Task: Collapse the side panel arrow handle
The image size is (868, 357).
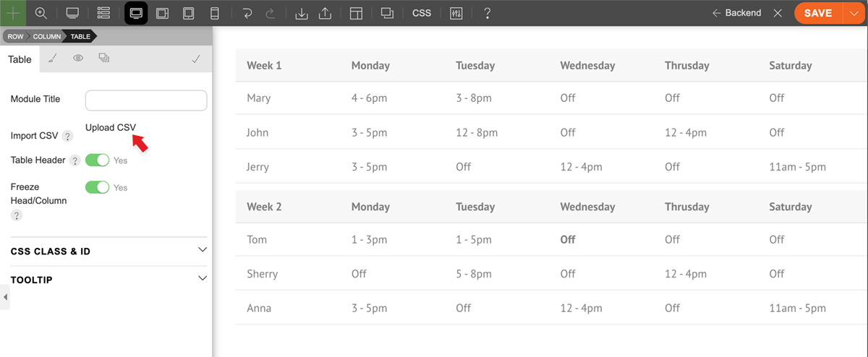Action: (5, 297)
